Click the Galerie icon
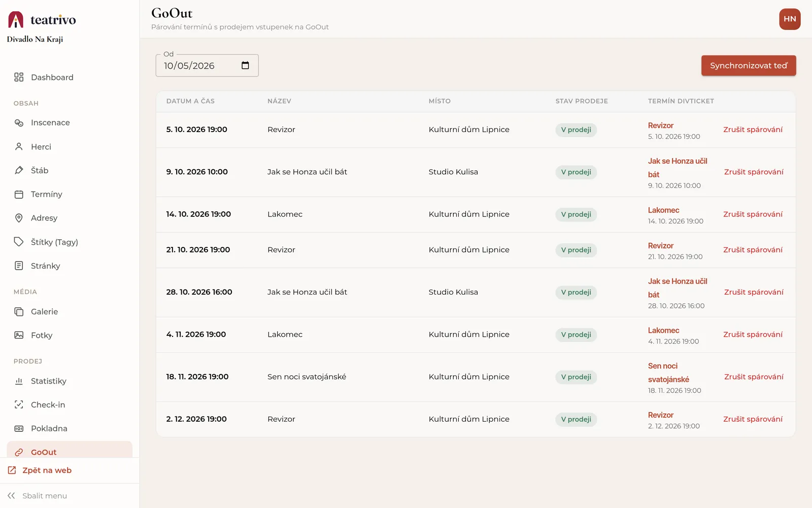Screen dimensions: 812x508 coord(19,311)
